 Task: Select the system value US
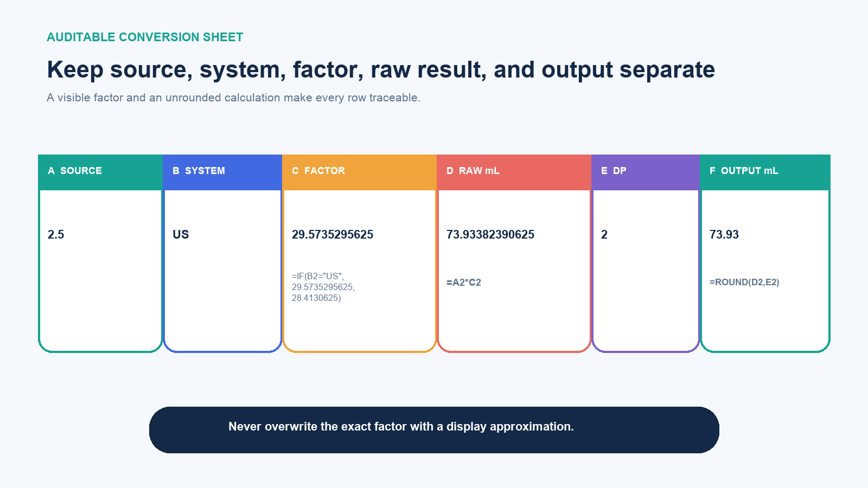(x=181, y=235)
